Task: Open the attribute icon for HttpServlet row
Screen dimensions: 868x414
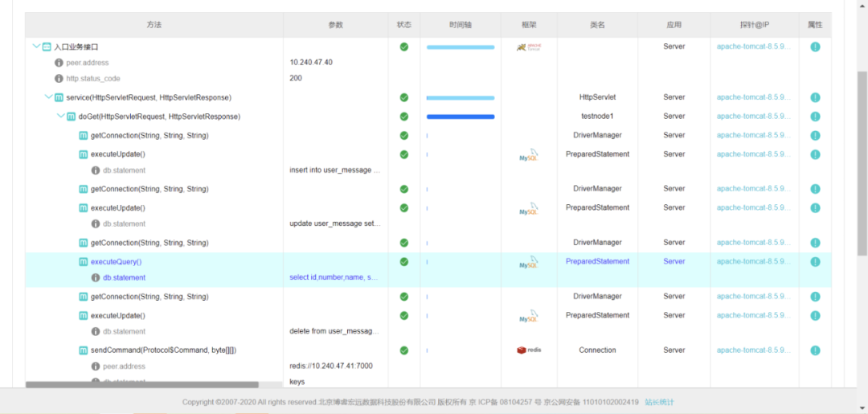Action: coord(815,97)
